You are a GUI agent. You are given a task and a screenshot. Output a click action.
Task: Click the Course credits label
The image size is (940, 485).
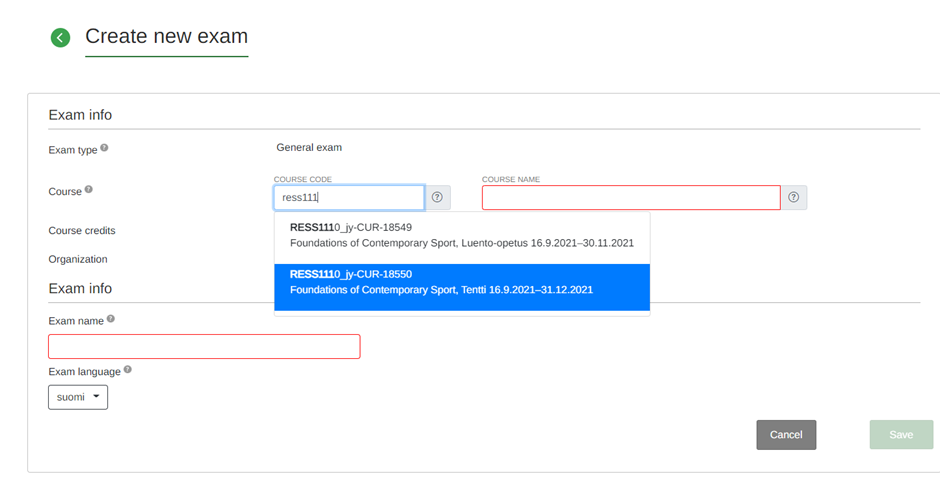coord(82,231)
